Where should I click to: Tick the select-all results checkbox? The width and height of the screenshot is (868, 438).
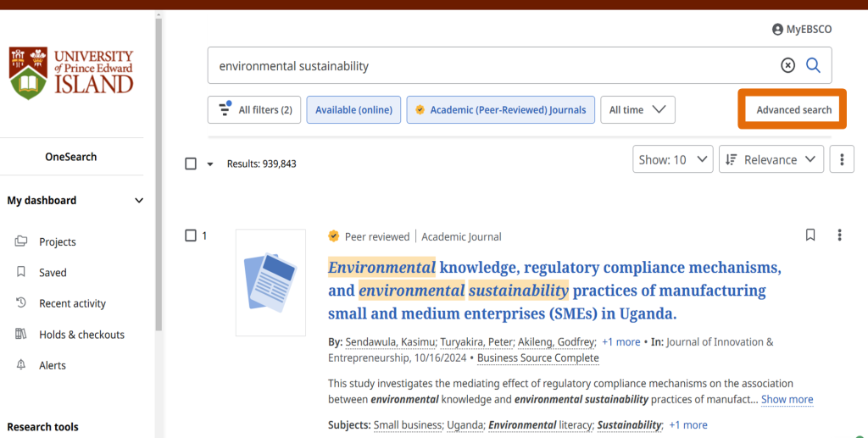[x=191, y=164]
